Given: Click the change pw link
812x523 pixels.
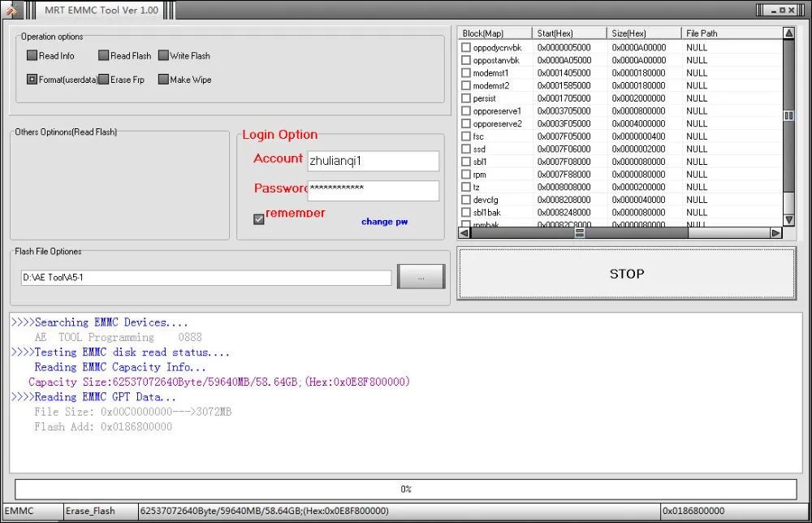Looking at the screenshot, I should (x=384, y=222).
